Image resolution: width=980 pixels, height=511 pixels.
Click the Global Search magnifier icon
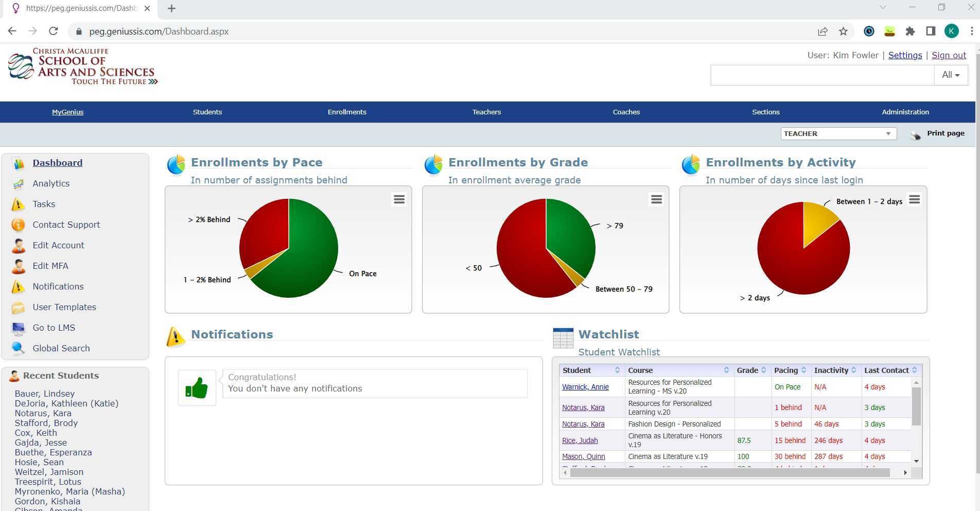18,349
